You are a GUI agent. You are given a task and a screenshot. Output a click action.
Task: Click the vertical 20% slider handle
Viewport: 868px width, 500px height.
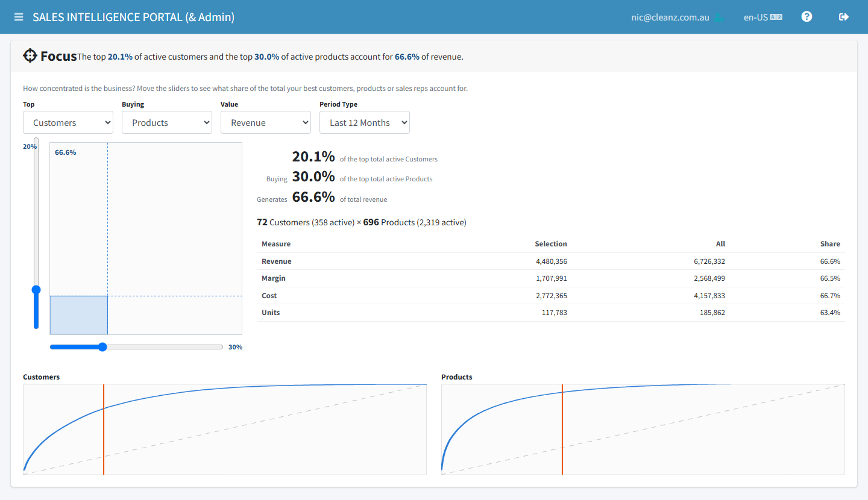tap(36, 290)
